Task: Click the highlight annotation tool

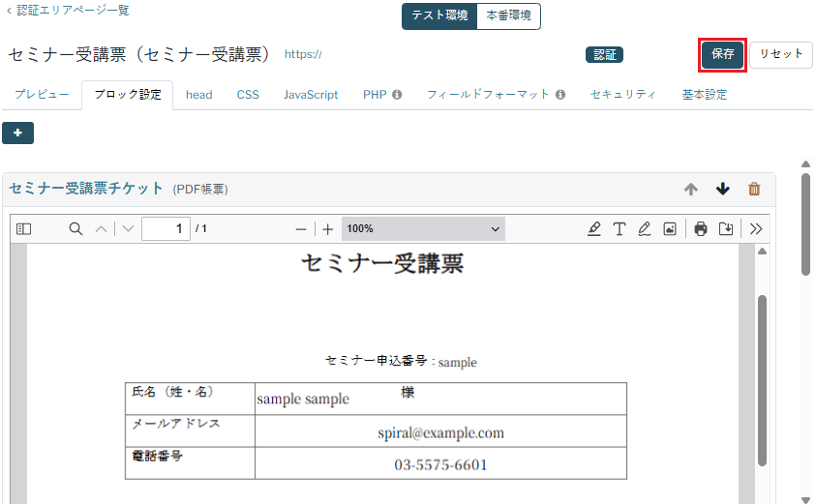Action: coord(594,229)
